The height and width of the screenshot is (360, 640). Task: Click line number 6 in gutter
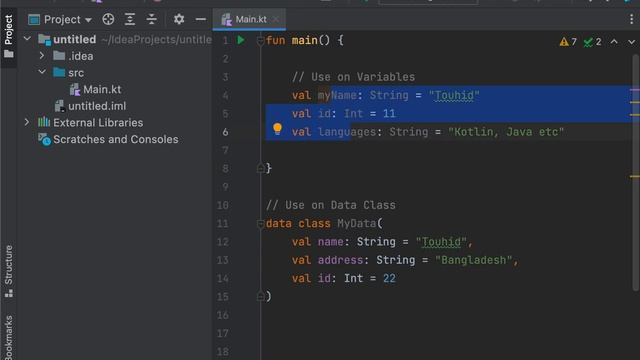(225, 132)
